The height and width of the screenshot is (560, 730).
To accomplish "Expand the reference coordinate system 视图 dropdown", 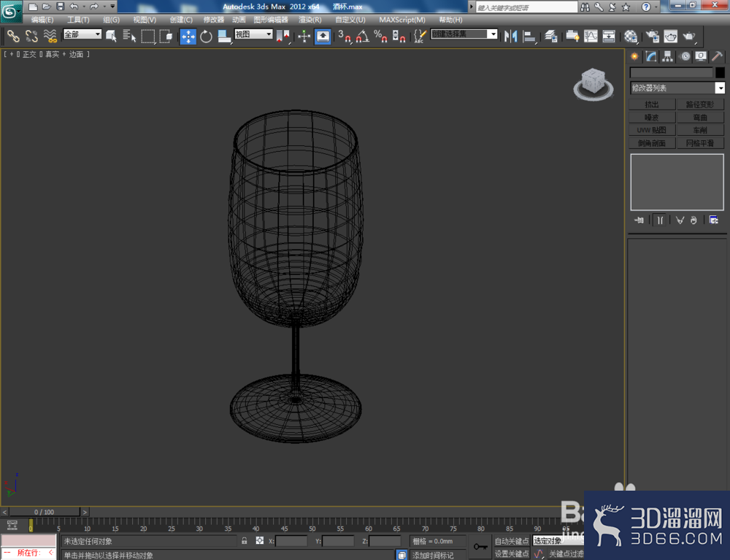I will point(269,34).
